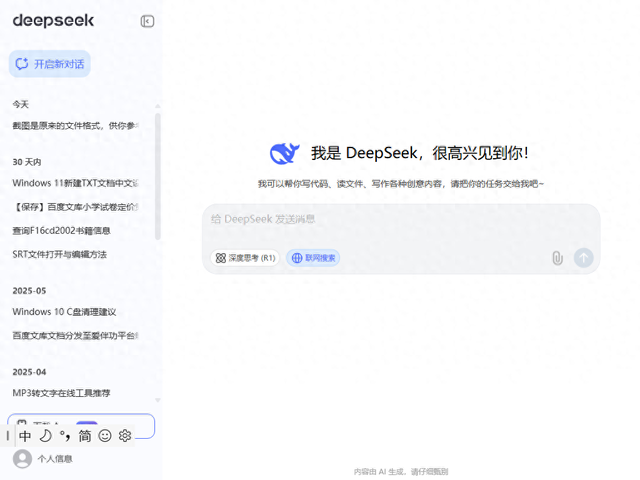The width and height of the screenshot is (640, 480).
Task: Click the IME moon half-width icon
Action: (x=45, y=436)
